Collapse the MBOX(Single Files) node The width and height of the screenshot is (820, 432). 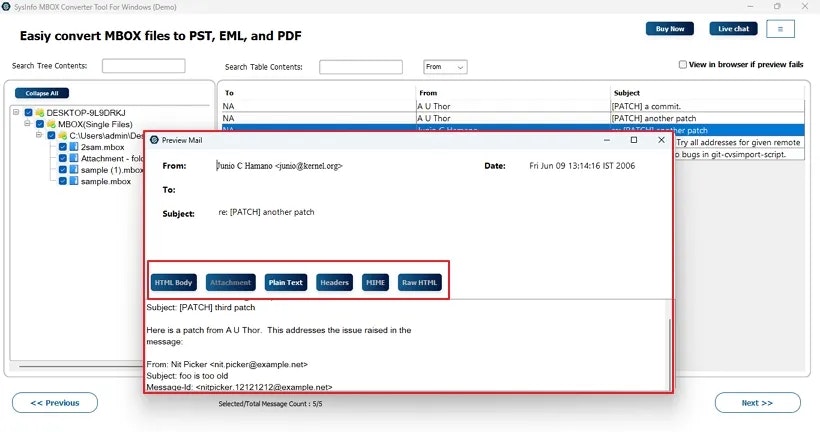pyautogui.click(x=27, y=123)
